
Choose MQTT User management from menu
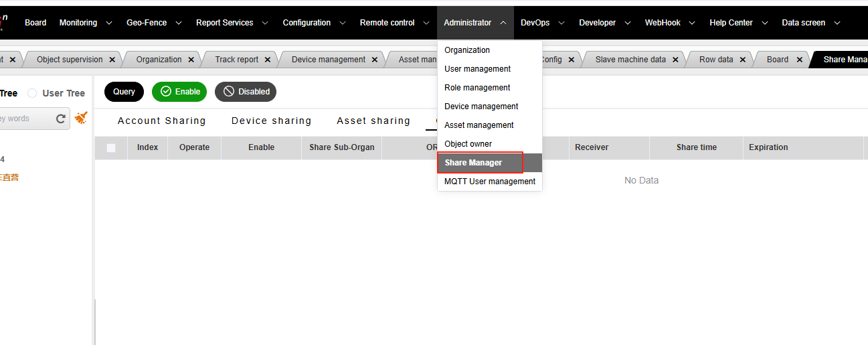pos(490,182)
